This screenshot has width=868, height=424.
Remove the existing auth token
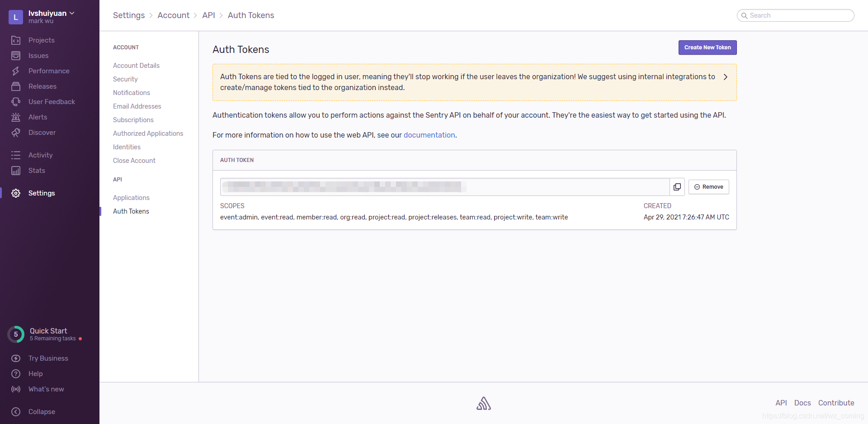(708, 187)
